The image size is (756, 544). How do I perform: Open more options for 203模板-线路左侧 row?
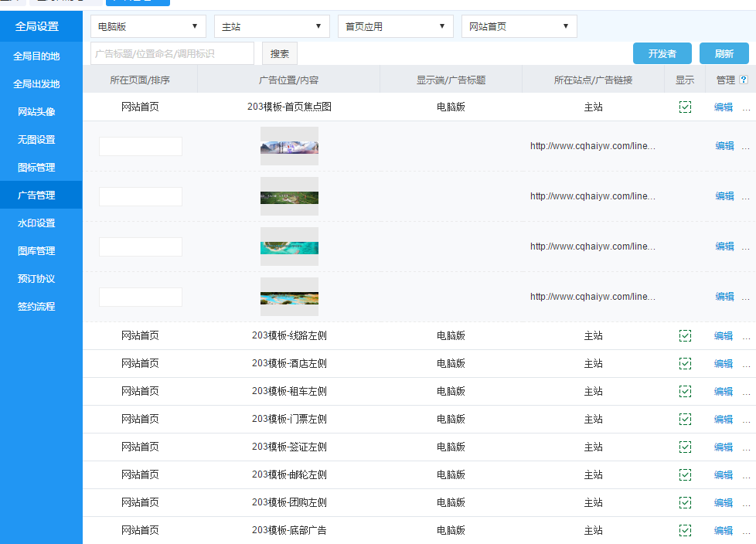746,336
